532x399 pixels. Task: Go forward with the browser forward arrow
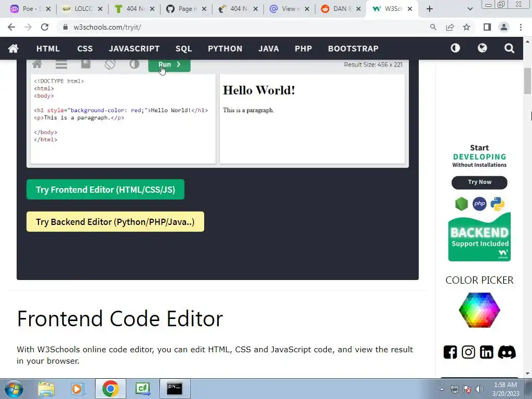click(28, 27)
